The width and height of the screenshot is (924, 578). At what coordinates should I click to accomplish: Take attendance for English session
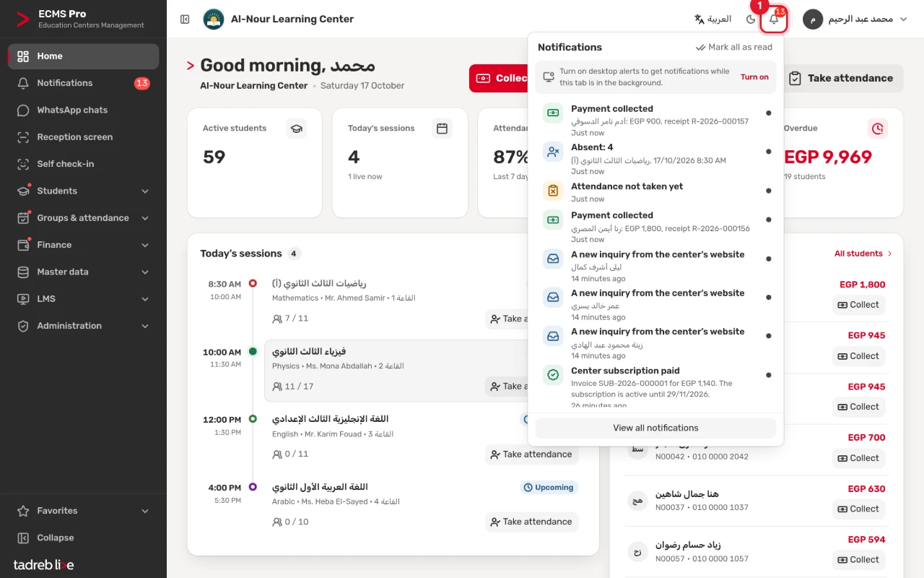tap(531, 454)
